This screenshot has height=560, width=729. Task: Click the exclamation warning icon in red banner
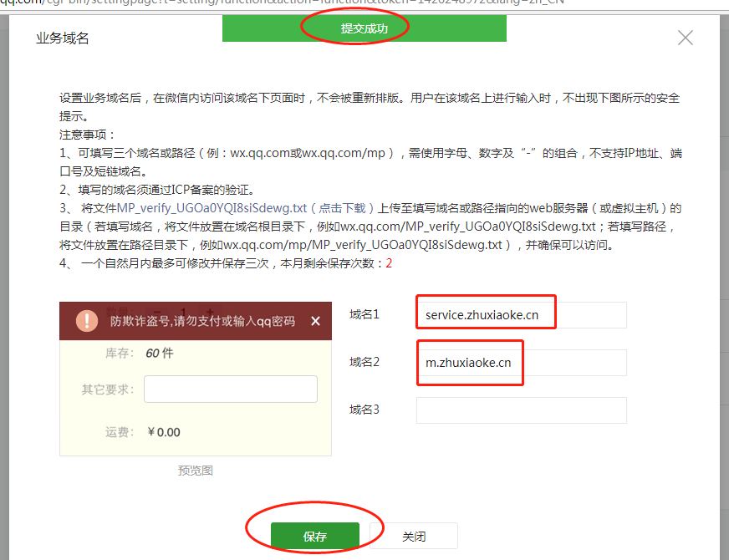[86, 321]
